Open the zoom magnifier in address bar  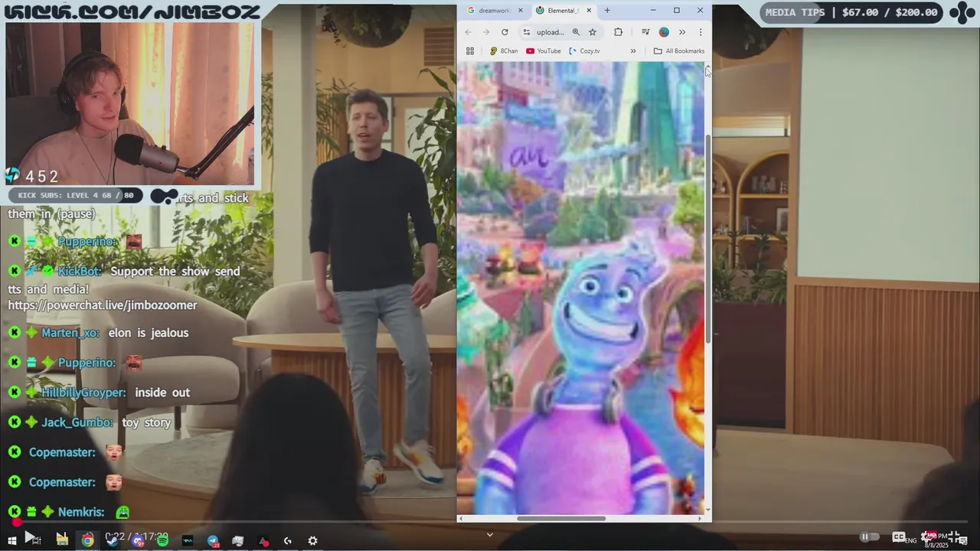point(576,32)
